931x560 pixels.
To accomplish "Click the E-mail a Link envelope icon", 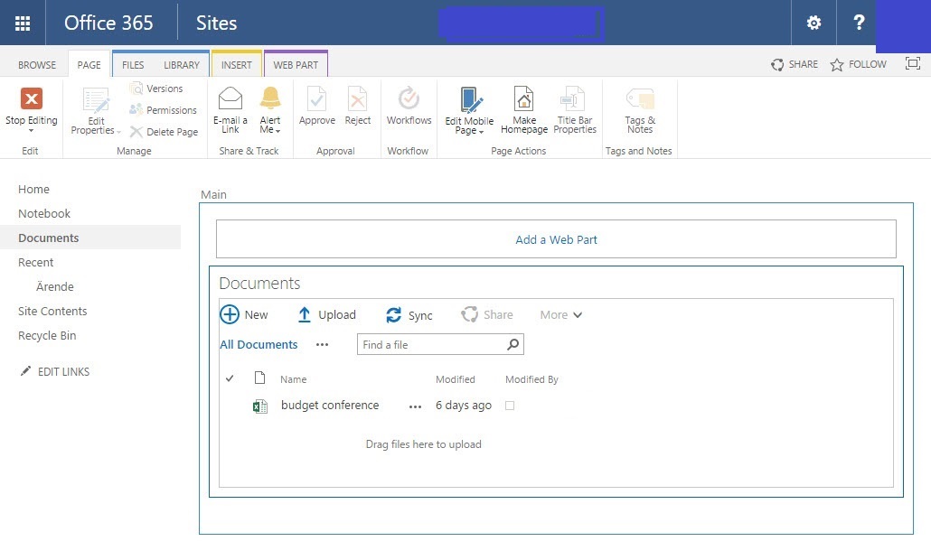I will coord(230,98).
